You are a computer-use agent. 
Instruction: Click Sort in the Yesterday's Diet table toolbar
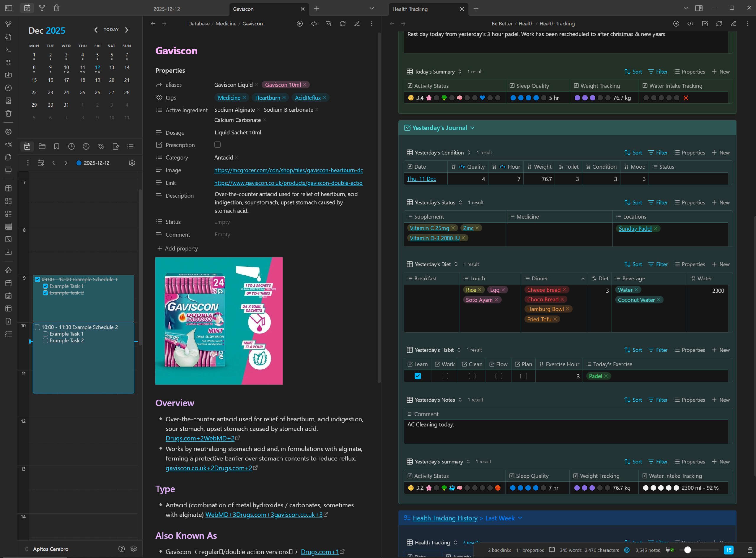pyautogui.click(x=633, y=264)
